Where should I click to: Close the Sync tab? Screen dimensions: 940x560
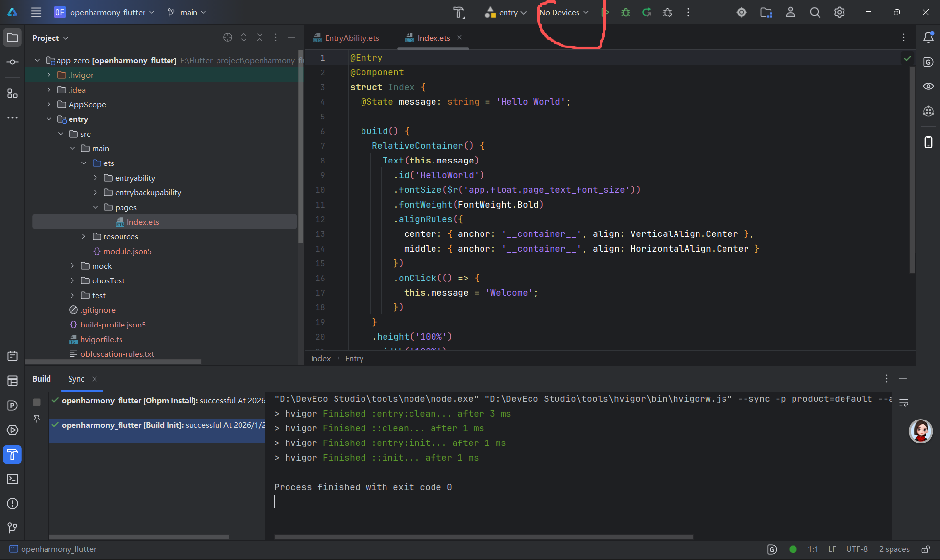tap(95, 379)
